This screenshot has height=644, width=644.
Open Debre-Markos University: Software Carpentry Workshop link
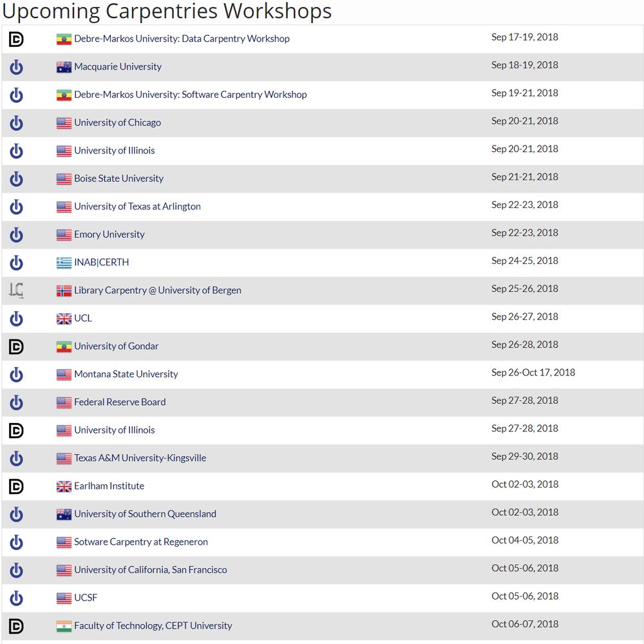[x=191, y=95]
